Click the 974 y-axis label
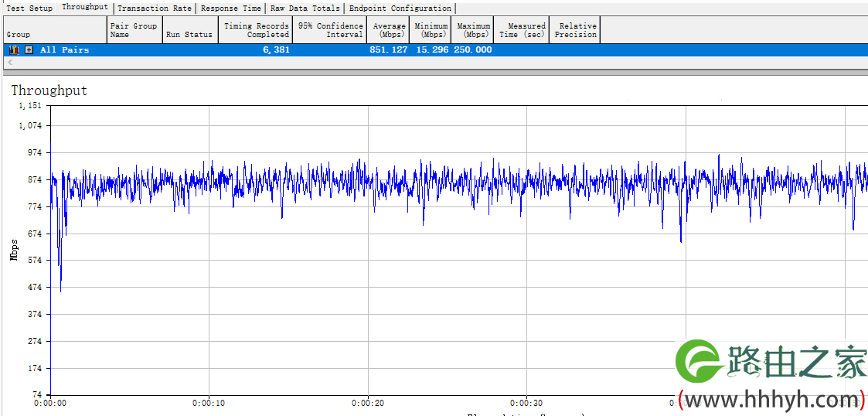The image size is (868, 416). click(34, 152)
